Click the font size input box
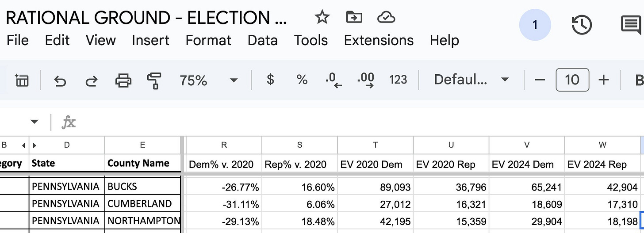 [572, 80]
